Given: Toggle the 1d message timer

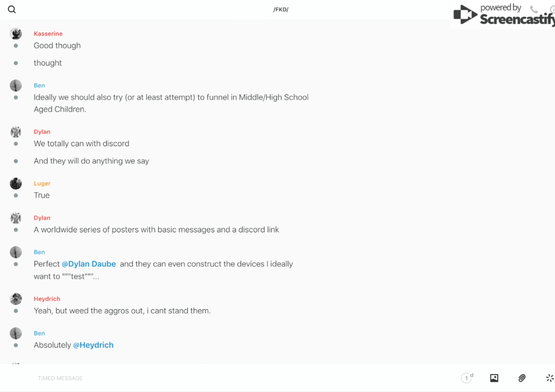Looking at the screenshot, I should [467, 378].
